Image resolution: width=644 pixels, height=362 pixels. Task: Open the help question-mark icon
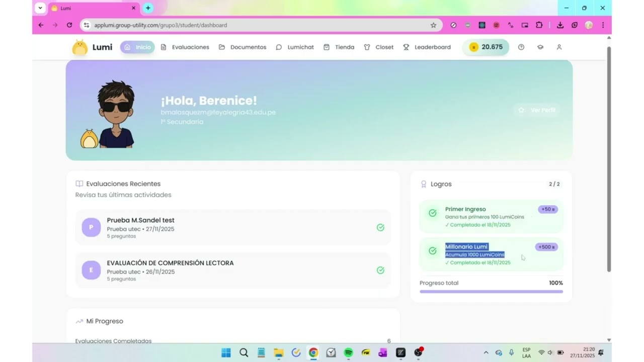pos(521,47)
